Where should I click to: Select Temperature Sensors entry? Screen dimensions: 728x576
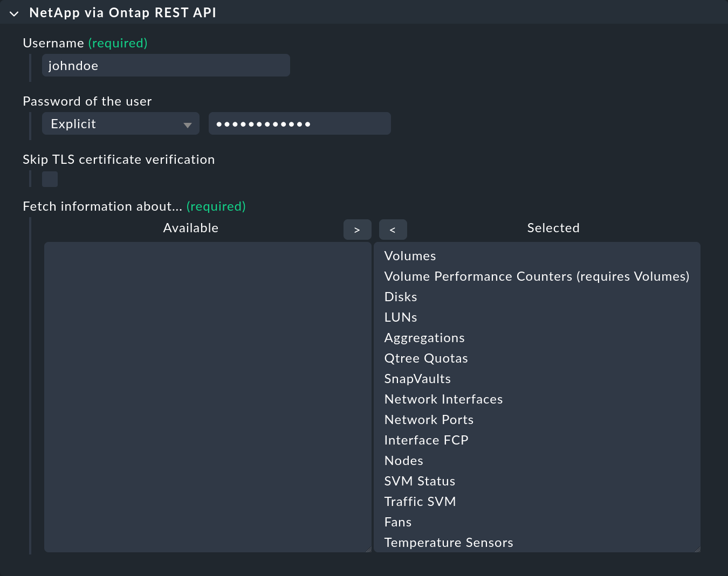(448, 543)
